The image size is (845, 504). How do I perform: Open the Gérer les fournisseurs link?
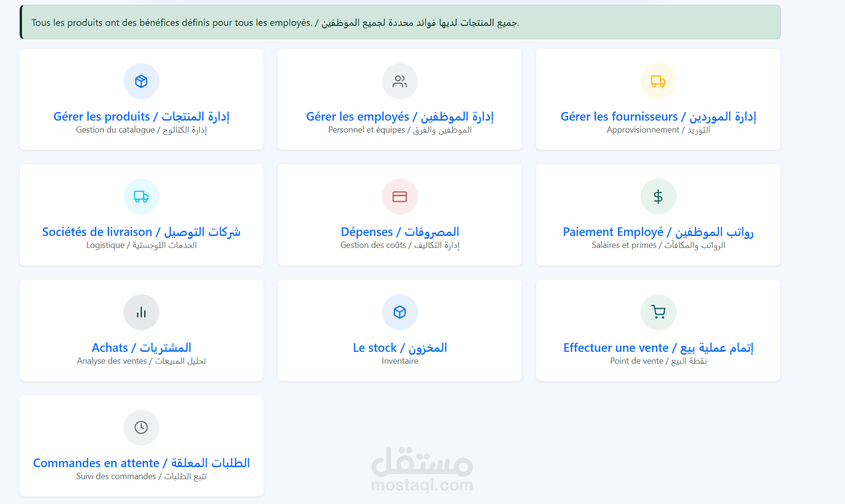[658, 116]
